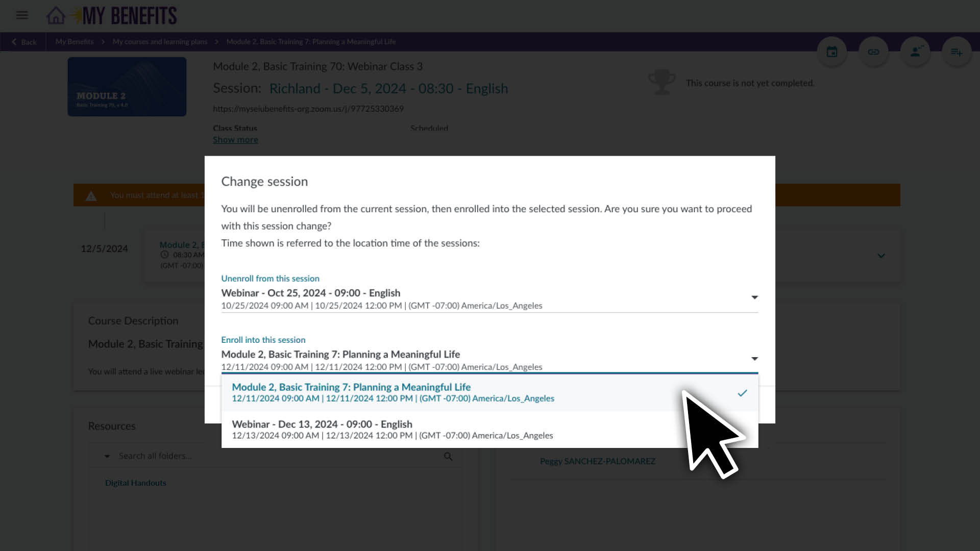The height and width of the screenshot is (551, 980).
Task: Open the hamburger navigation menu
Action: pos(22,15)
